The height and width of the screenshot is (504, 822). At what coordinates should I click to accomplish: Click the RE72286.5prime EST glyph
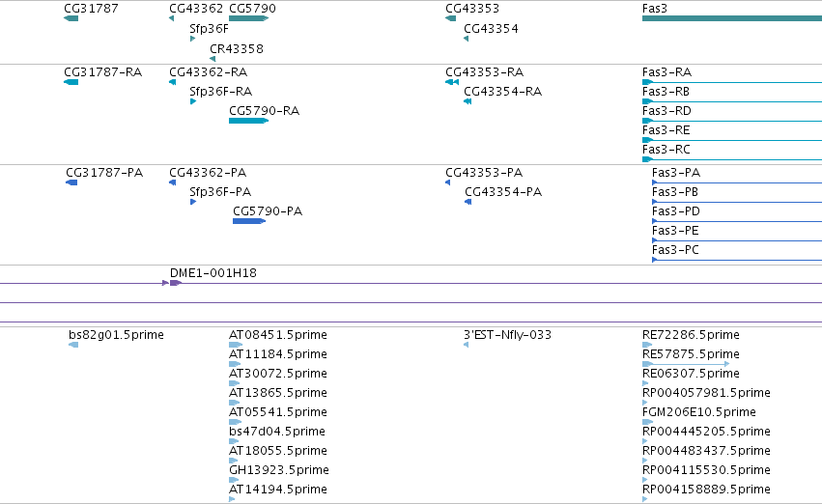(647, 345)
